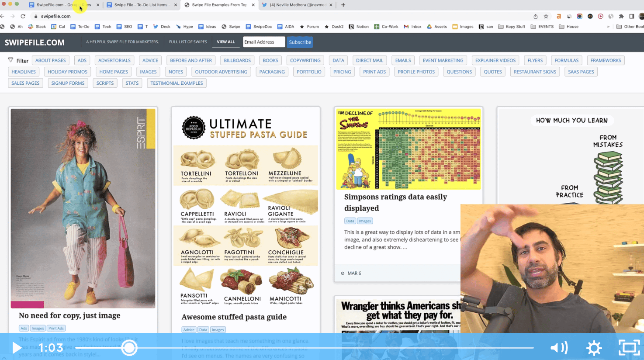Open the Inbox Gmail bookmark

coord(412,27)
